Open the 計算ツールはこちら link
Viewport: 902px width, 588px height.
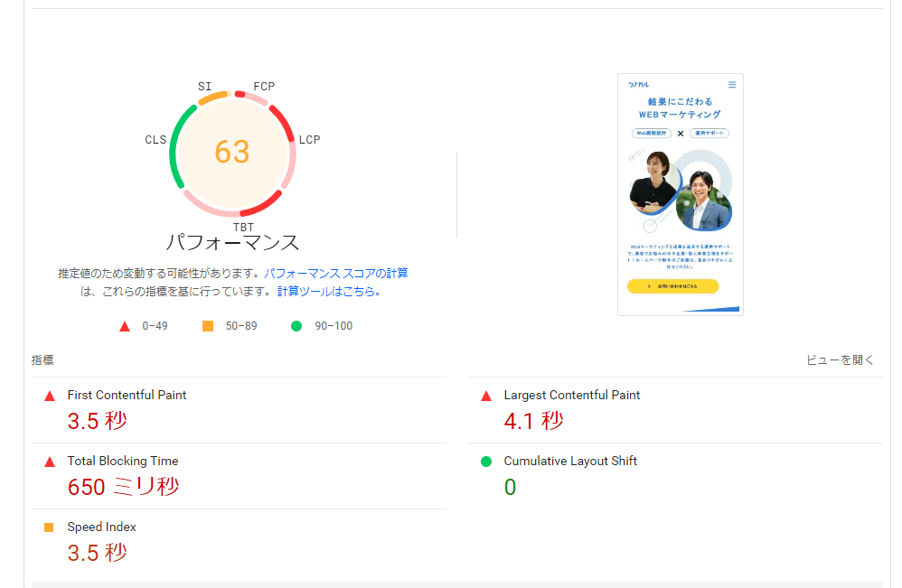click(329, 292)
